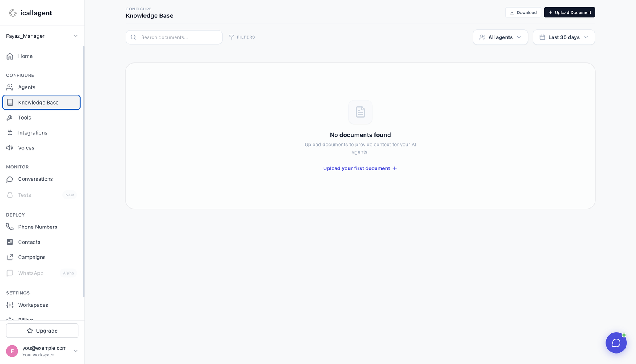Open the Home page
The height and width of the screenshot is (364, 636).
[x=41, y=56]
